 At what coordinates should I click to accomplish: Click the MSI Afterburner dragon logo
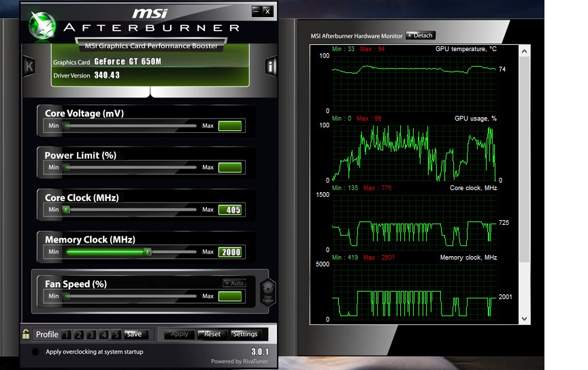[43, 25]
